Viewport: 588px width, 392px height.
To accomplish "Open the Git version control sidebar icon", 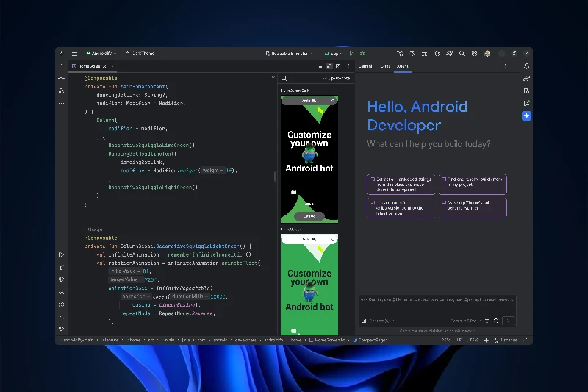I will tap(62, 329).
